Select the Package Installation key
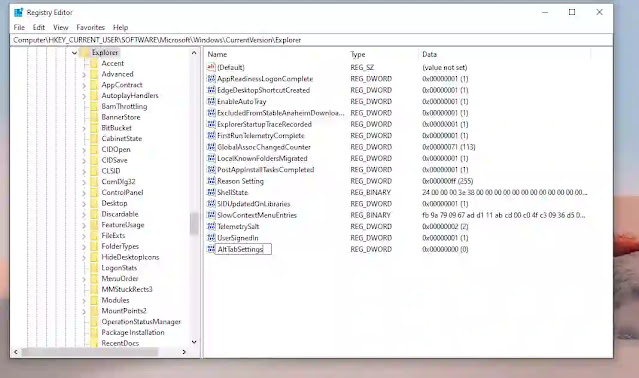 133,332
